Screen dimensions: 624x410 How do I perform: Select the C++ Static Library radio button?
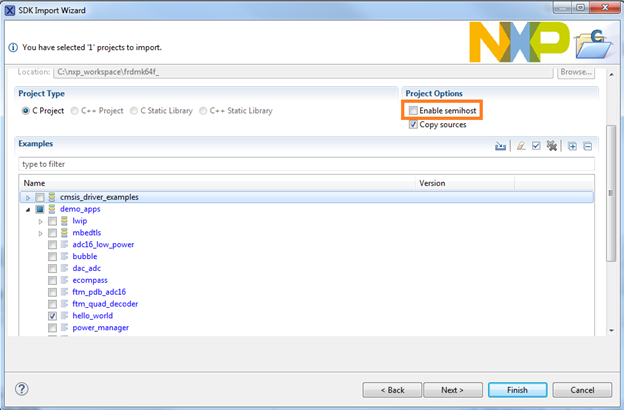tap(203, 111)
